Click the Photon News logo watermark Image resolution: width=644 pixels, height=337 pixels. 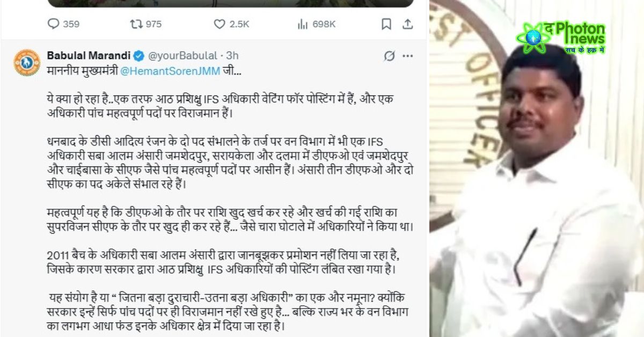pyautogui.click(x=561, y=37)
